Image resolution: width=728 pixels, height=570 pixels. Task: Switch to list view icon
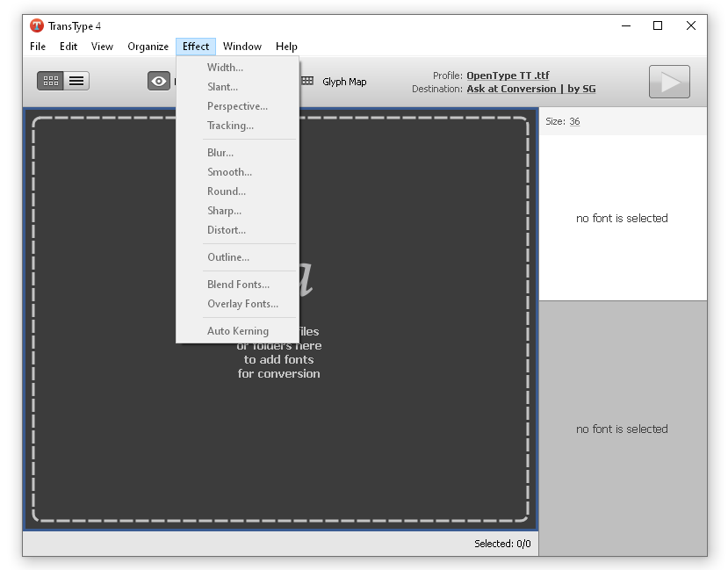pyautogui.click(x=76, y=81)
